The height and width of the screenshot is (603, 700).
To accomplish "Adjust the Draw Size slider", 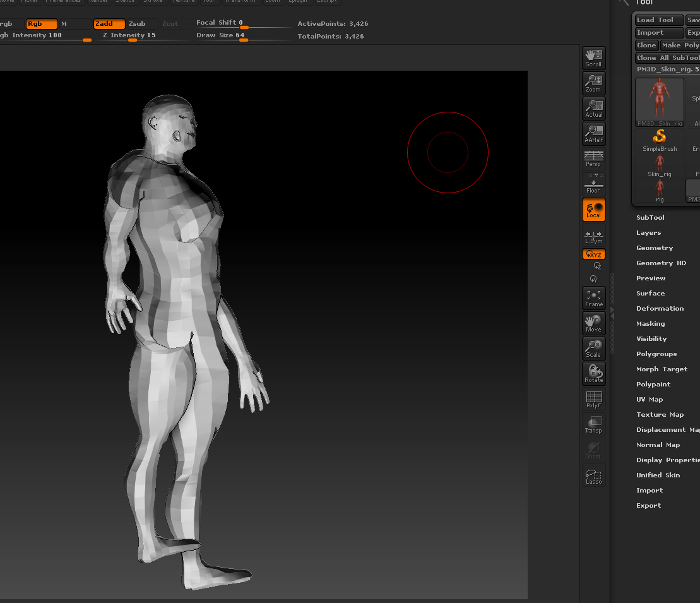I will pyautogui.click(x=243, y=40).
